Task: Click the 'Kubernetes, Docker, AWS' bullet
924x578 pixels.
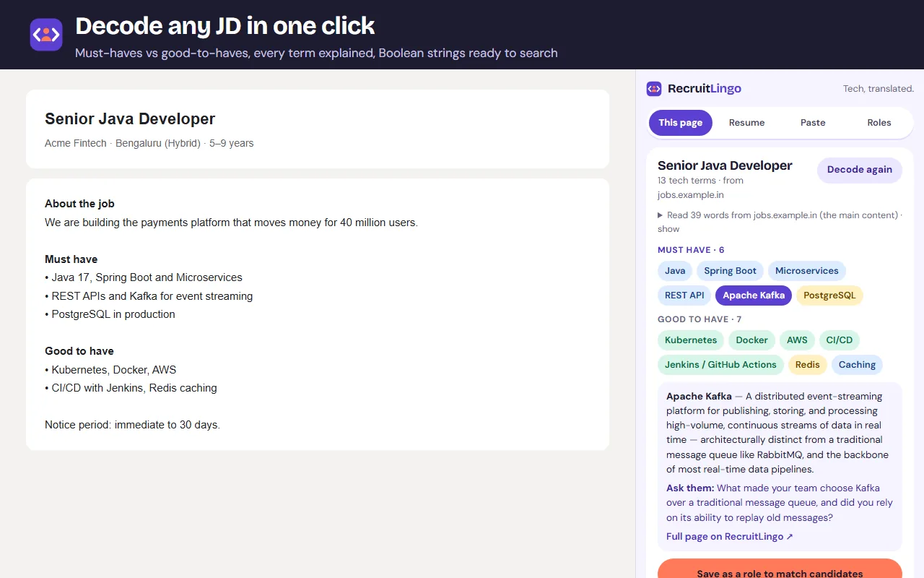Action: tap(110, 370)
